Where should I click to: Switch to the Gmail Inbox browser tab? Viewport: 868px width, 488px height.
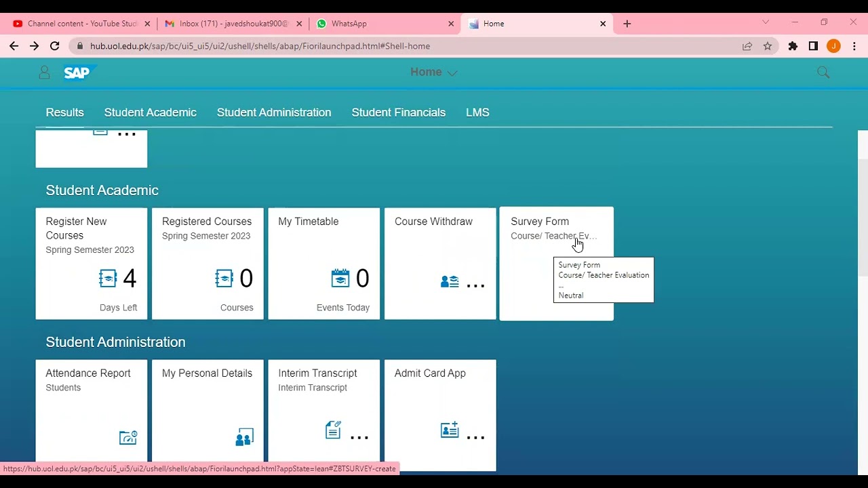point(233,24)
